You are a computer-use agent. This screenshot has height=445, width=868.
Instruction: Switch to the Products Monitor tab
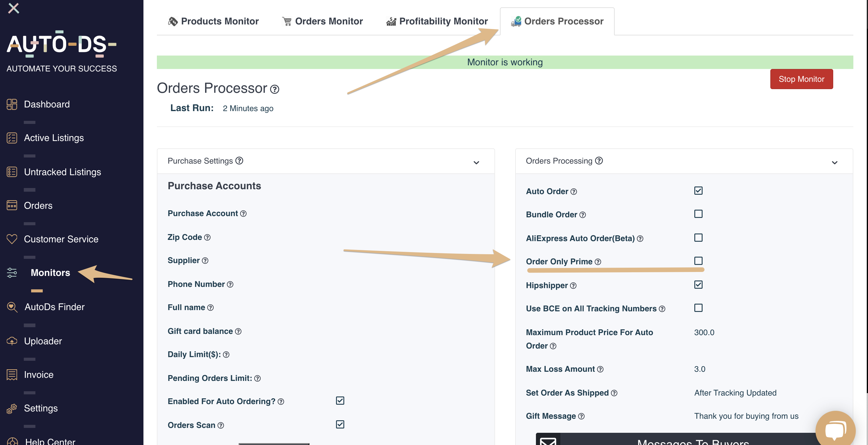tap(213, 21)
